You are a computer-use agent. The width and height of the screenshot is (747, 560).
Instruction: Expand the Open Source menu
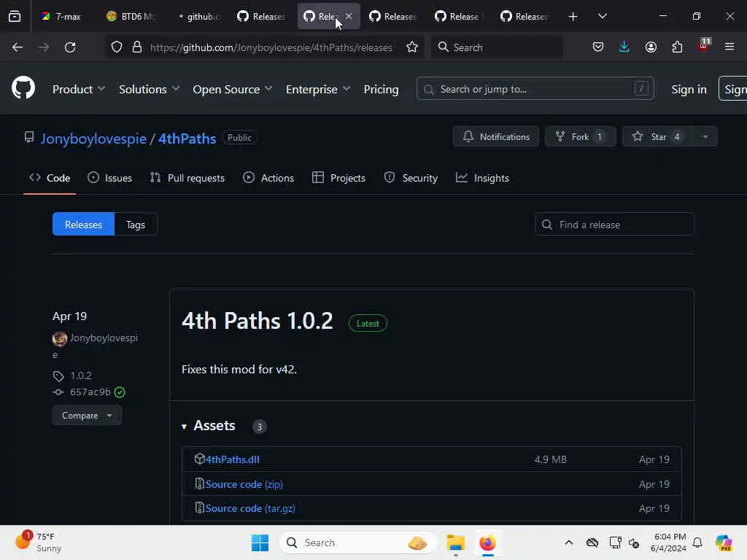coord(233,89)
